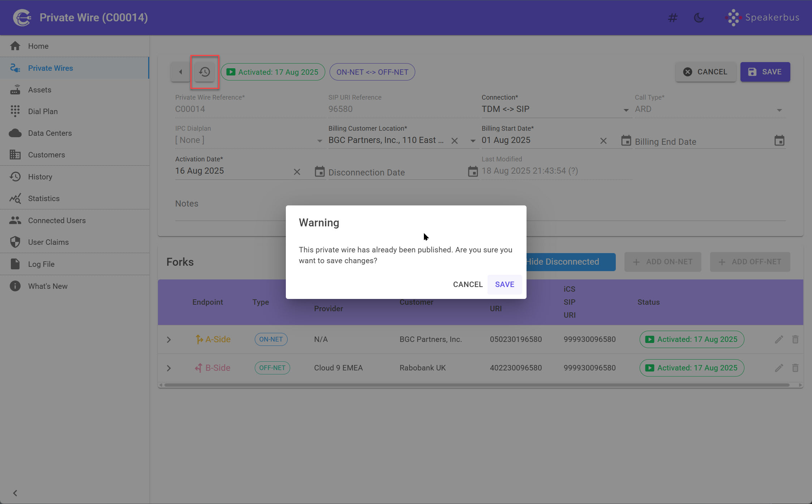812x504 pixels.
Task: Clear the Activation Date with the X
Action: coord(297,172)
